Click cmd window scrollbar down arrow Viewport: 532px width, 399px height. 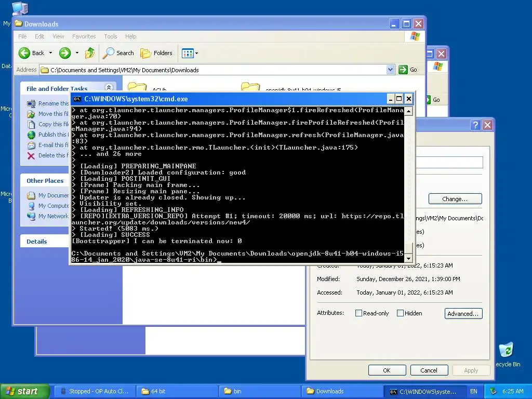pos(409,259)
